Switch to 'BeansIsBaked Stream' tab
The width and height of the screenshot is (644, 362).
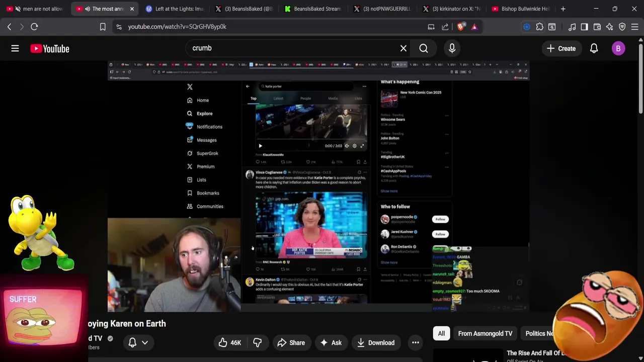pos(313,9)
